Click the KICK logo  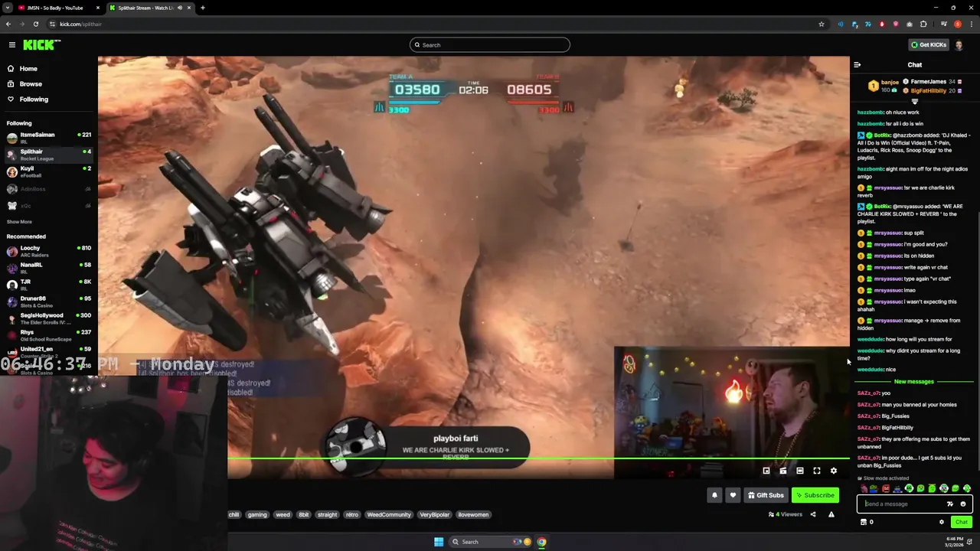(41, 45)
